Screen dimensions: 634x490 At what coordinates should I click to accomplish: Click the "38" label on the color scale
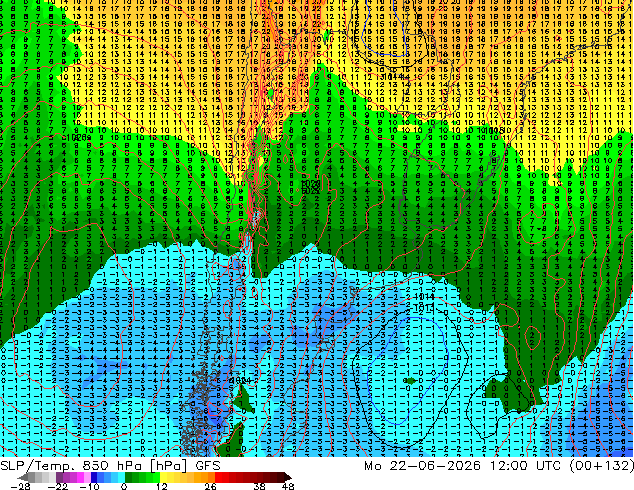click(x=260, y=486)
